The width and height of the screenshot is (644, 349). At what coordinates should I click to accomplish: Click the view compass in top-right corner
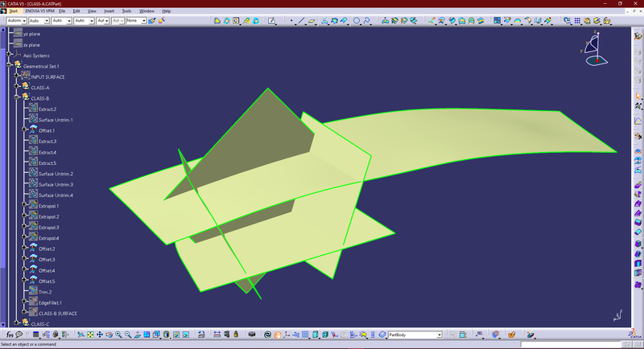point(595,50)
